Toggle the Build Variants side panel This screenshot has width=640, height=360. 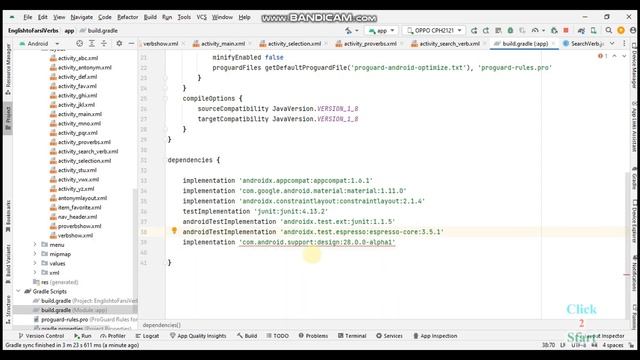[x=8, y=263]
